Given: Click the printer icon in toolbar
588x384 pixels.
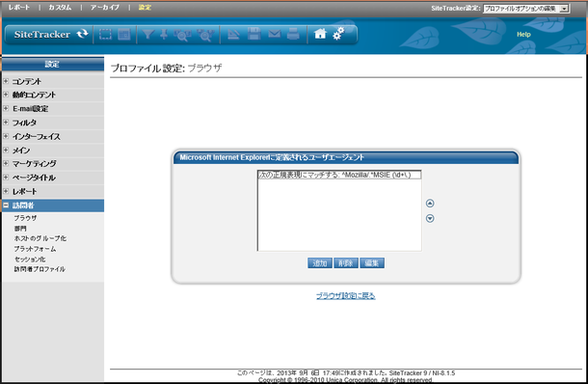Looking at the screenshot, I should click(x=293, y=34).
